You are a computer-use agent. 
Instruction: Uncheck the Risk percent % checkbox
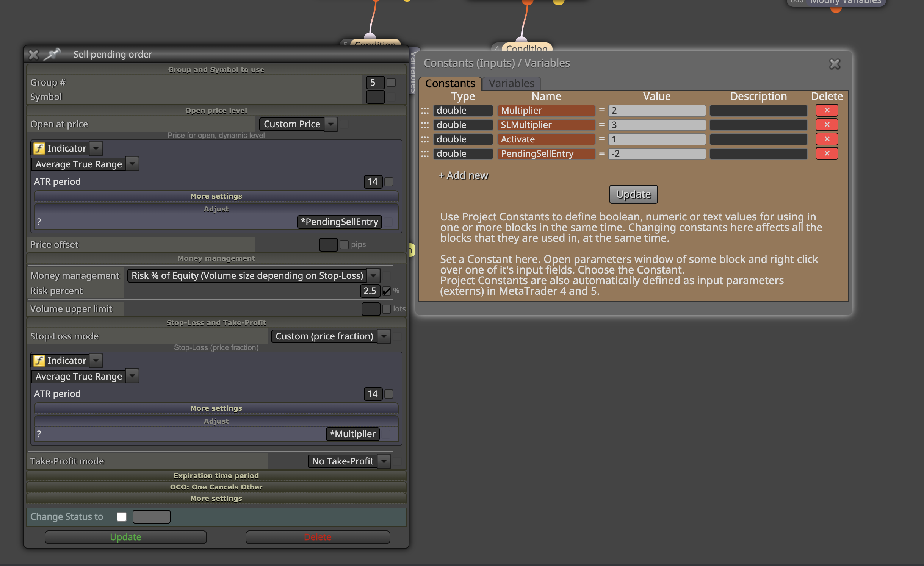pos(387,291)
